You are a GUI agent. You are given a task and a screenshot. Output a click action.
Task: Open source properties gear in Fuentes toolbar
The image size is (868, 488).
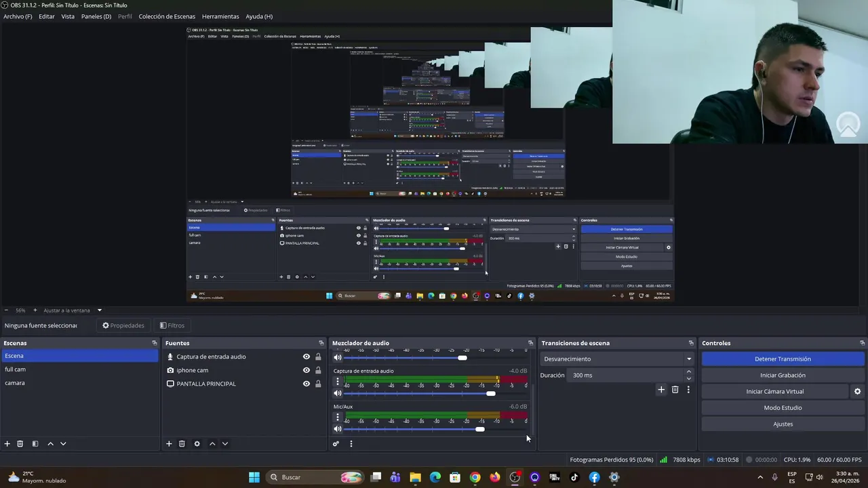(197, 444)
